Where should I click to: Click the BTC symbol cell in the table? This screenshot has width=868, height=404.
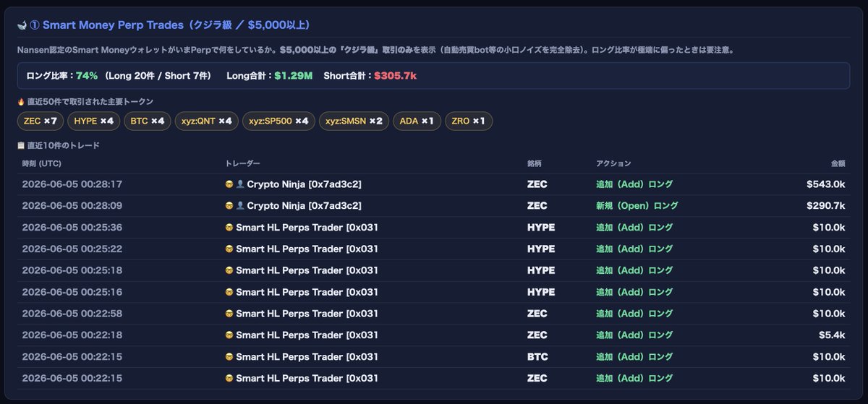[537, 357]
